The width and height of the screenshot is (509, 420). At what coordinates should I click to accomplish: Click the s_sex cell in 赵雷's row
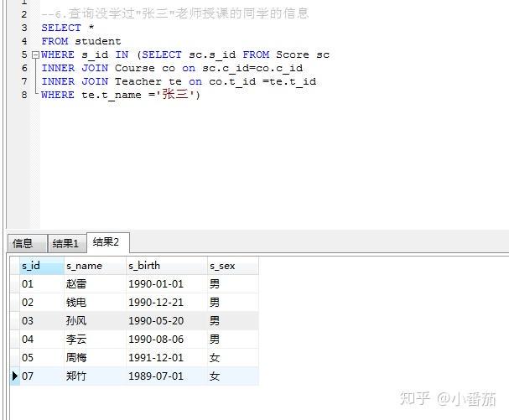[233, 284]
